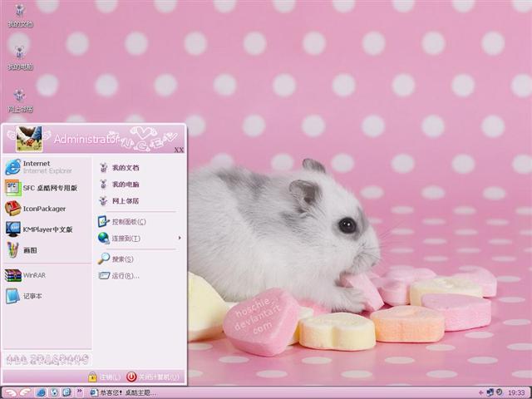Open 我的电脑 in Start menu
The image size is (532, 399).
click(125, 185)
